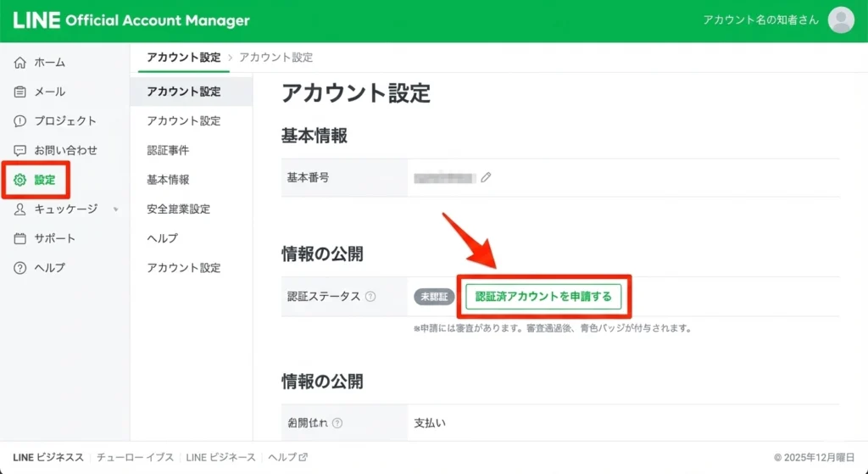
Task: Click the お問い合わせ chat bubble icon
Action: tap(20, 151)
